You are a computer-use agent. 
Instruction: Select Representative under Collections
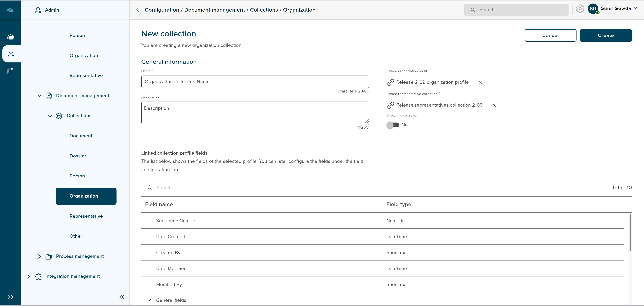click(86, 216)
